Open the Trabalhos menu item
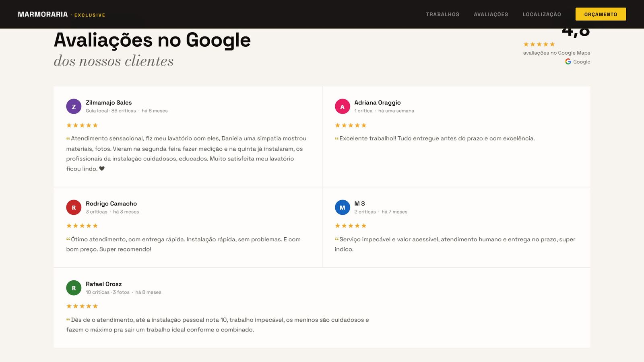 pyautogui.click(x=442, y=14)
